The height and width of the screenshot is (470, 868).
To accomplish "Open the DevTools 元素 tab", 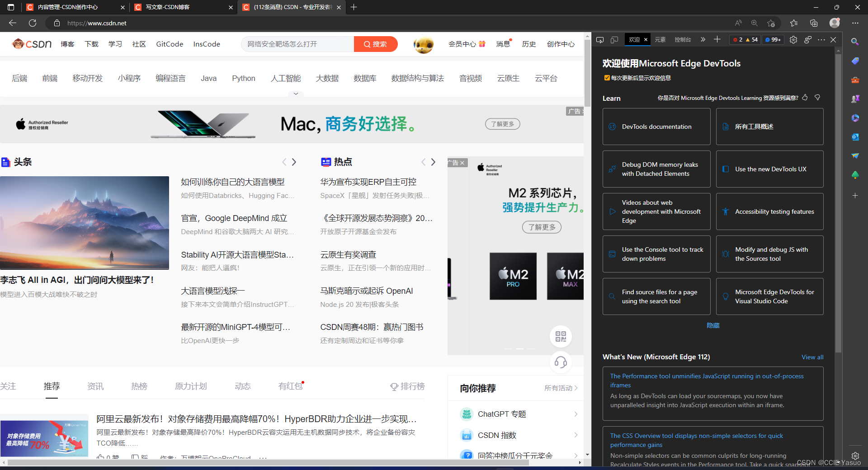I will tap(660, 40).
